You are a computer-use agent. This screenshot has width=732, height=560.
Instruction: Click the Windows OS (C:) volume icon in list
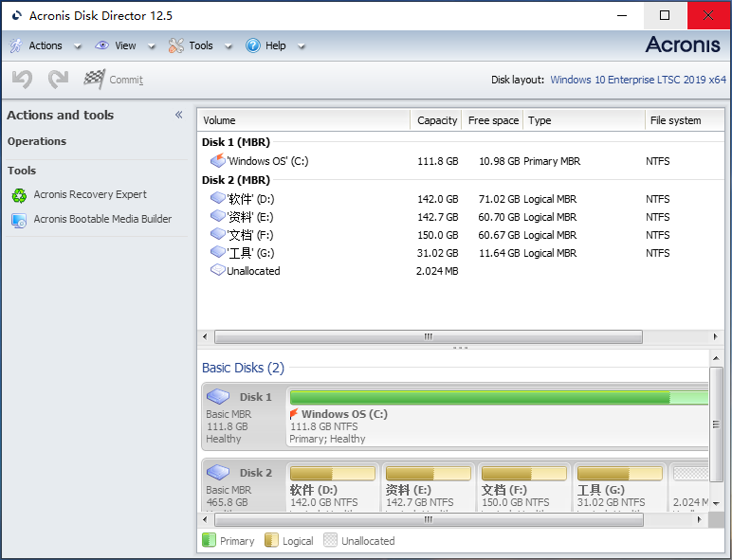tap(218, 160)
